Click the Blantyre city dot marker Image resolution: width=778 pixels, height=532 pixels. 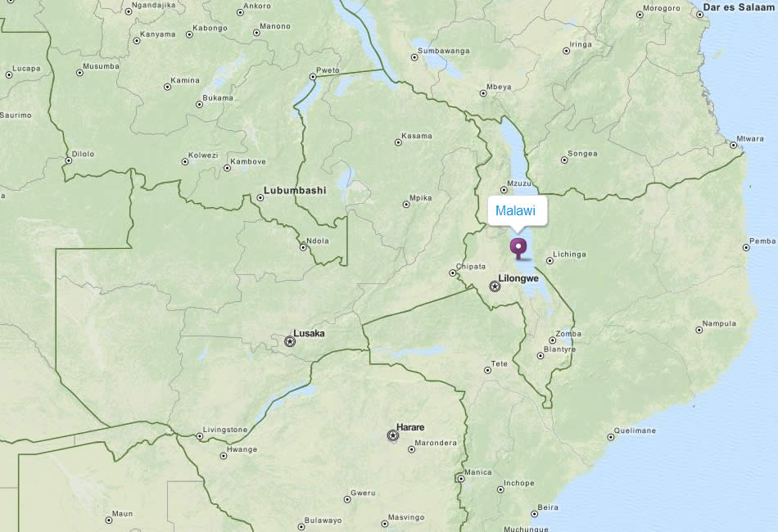pyautogui.click(x=541, y=355)
